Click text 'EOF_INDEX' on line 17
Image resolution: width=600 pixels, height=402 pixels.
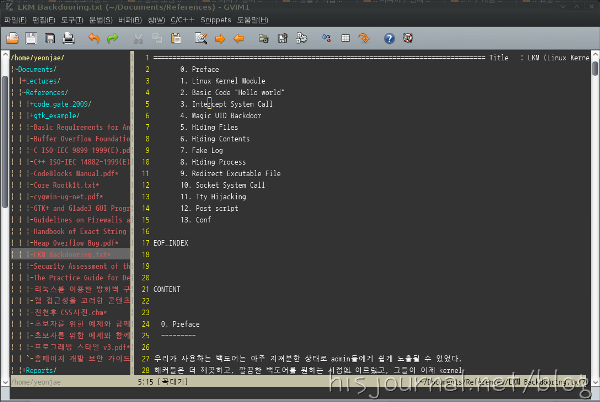pyautogui.click(x=171, y=243)
